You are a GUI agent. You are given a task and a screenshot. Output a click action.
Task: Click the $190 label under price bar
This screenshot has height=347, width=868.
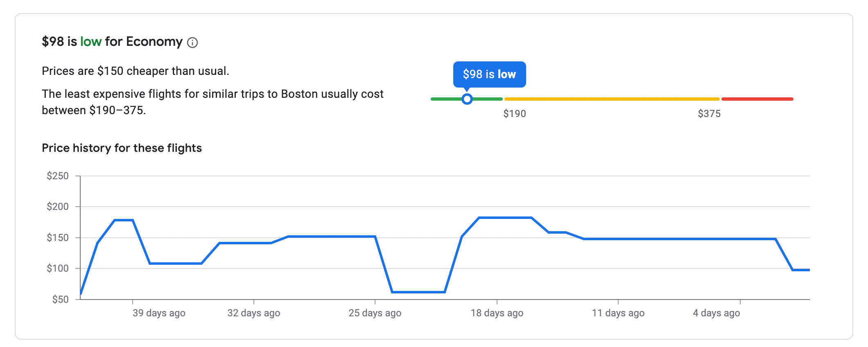click(x=514, y=114)
